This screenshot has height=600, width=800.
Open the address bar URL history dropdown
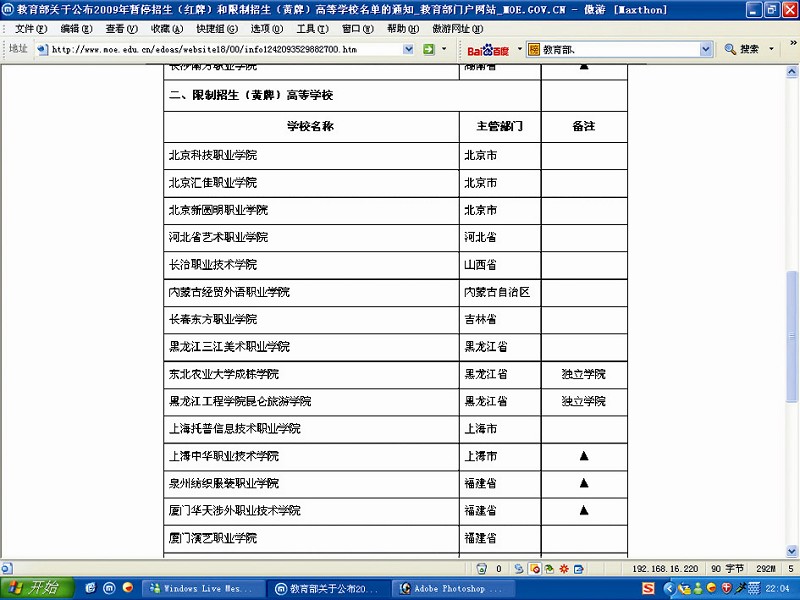[409, 49]
